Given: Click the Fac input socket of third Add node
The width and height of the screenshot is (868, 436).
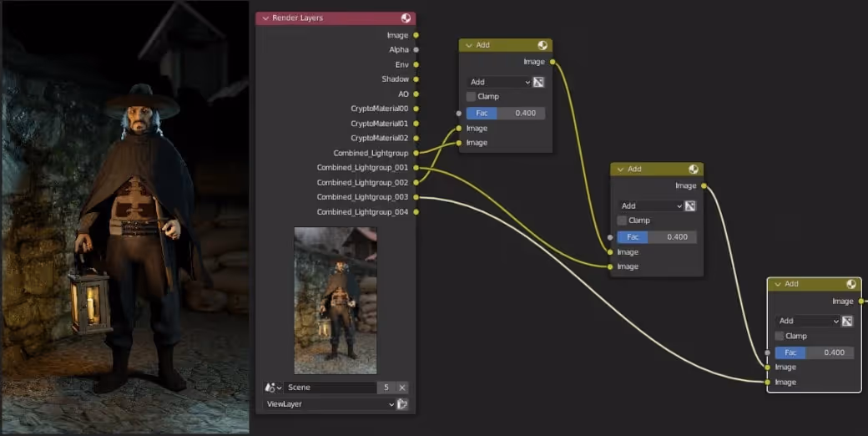Looking at the screenshot, I should (767, 353).
